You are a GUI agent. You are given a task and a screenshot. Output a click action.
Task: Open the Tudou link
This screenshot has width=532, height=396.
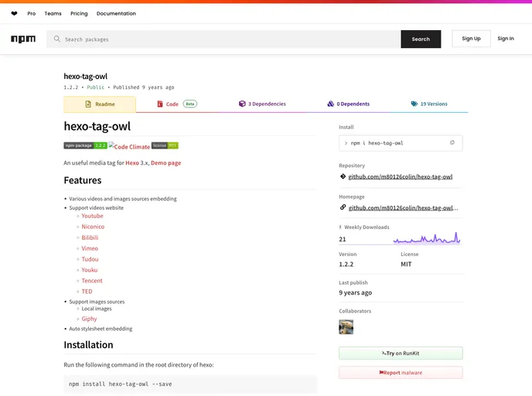[x=90, y=259]
